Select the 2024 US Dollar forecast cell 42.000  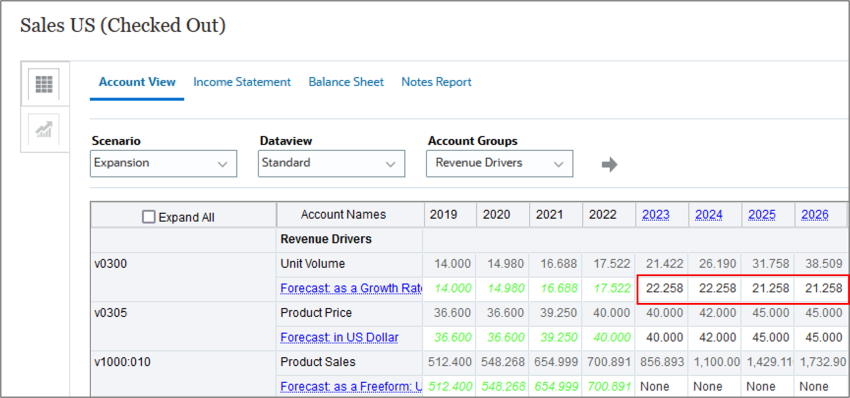tap(716, 337)
